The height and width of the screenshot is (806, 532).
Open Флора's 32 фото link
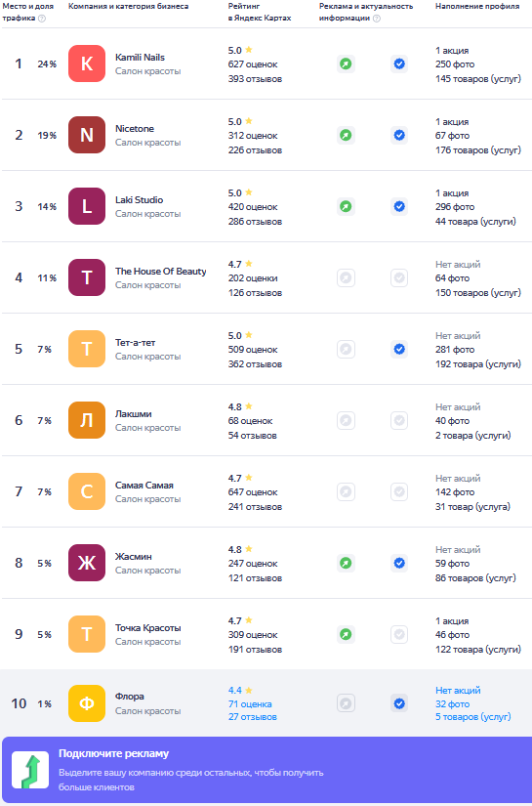[452, 704]
